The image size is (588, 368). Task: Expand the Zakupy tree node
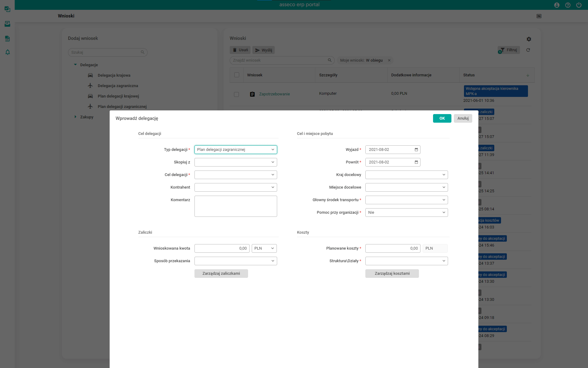75,117
